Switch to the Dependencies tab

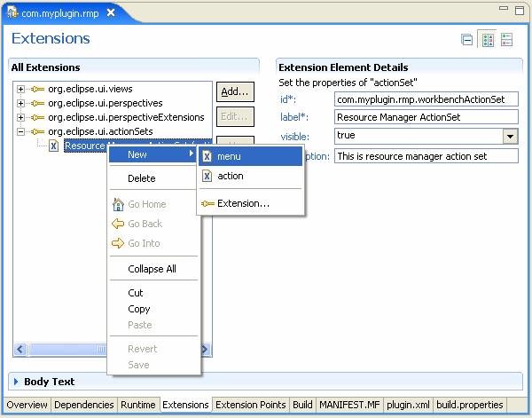click(x=84, y=405)
